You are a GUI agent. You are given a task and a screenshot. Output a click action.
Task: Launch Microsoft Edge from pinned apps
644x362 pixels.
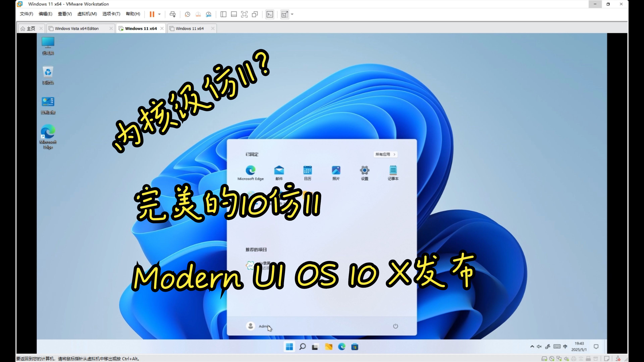click(x=251, y=173)
